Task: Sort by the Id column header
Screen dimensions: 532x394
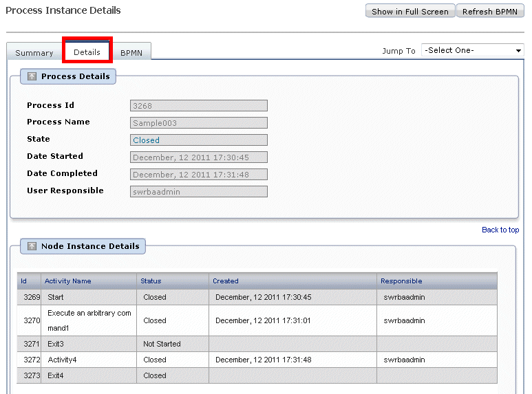Action: [x=24, y=281]
